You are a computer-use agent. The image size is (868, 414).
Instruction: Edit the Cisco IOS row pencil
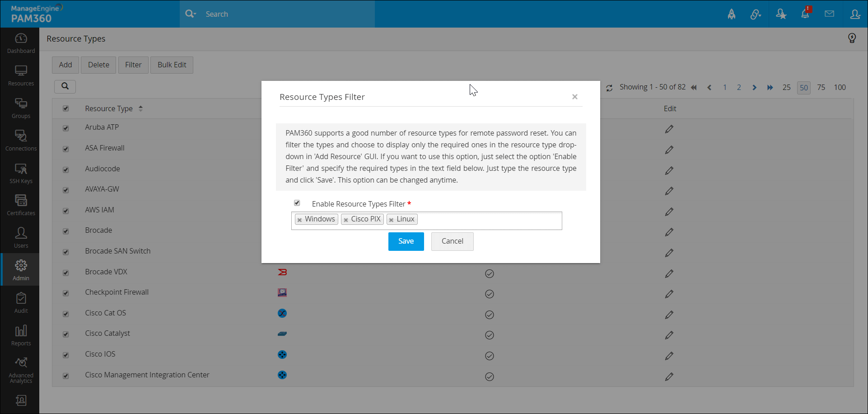[669, 356]
